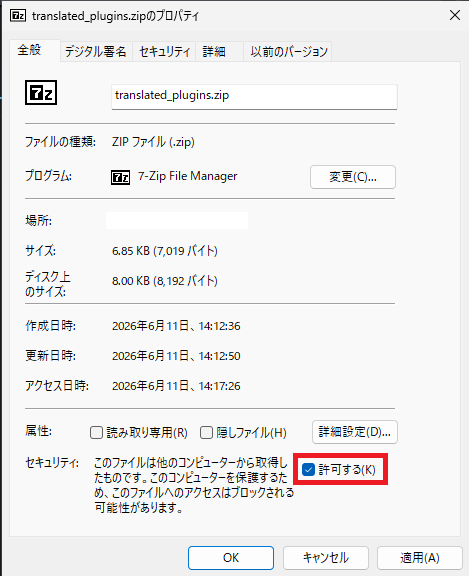Click the size value 6.85 KB (7,019 バイト)

[x=165, y=251]
